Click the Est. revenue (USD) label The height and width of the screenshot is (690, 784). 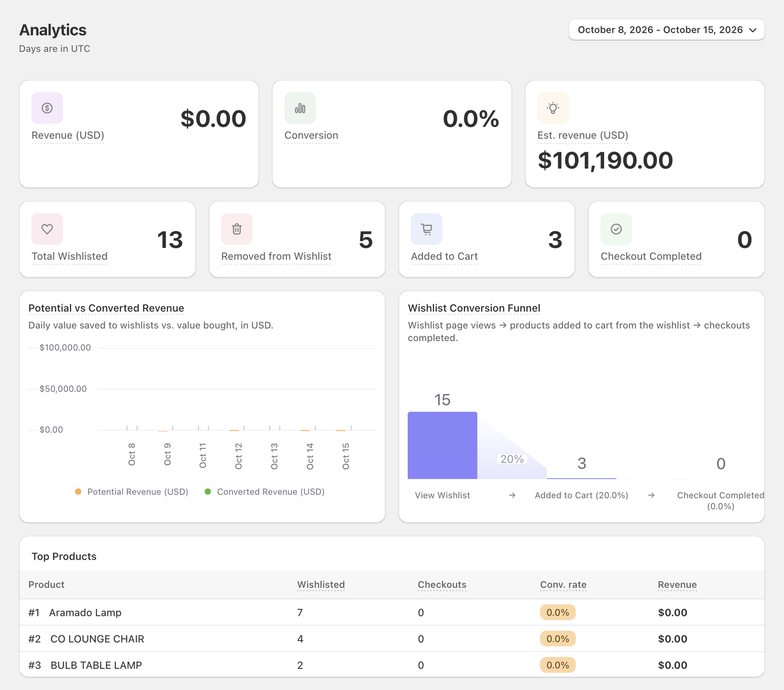pyautogui.click(x=583, y=135)
